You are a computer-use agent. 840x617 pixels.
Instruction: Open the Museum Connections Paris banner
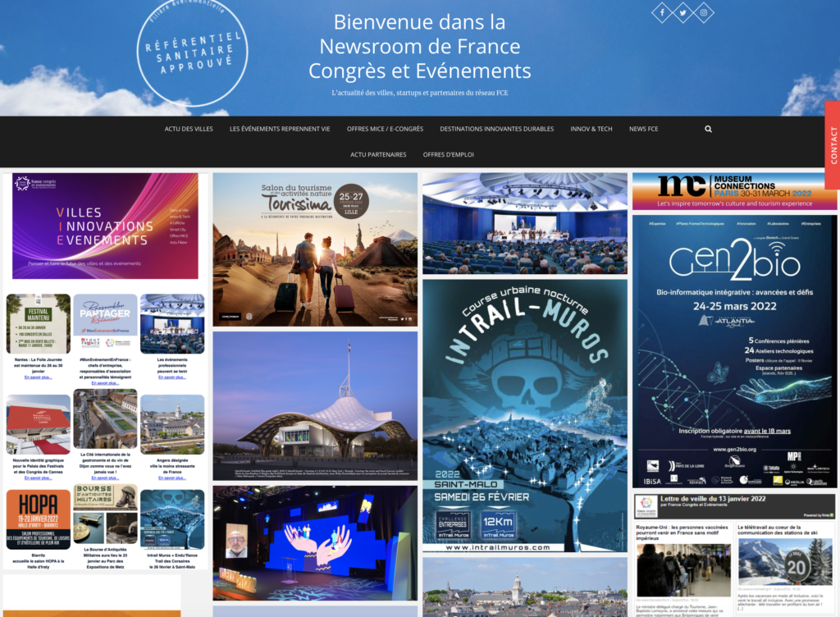tap(734, 191)
